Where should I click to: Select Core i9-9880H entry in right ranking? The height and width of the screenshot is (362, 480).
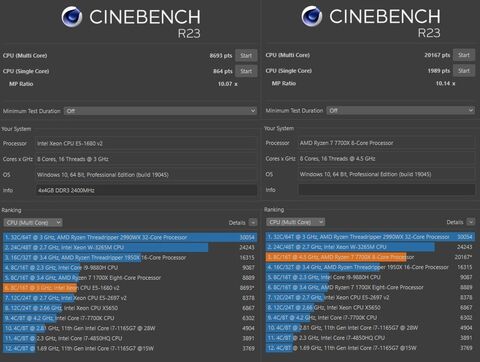(x=370, y=277)
